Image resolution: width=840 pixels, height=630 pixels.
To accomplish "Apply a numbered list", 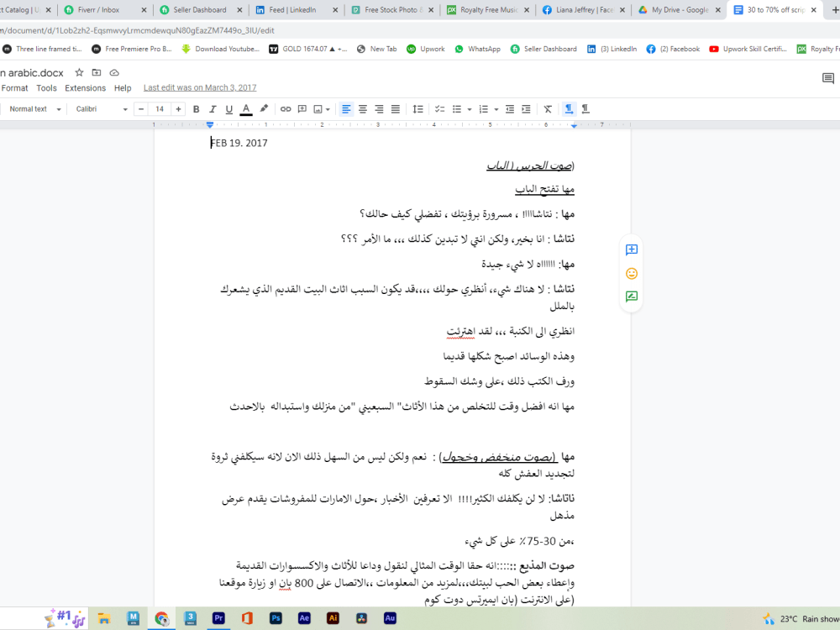I will click(484, 109).
